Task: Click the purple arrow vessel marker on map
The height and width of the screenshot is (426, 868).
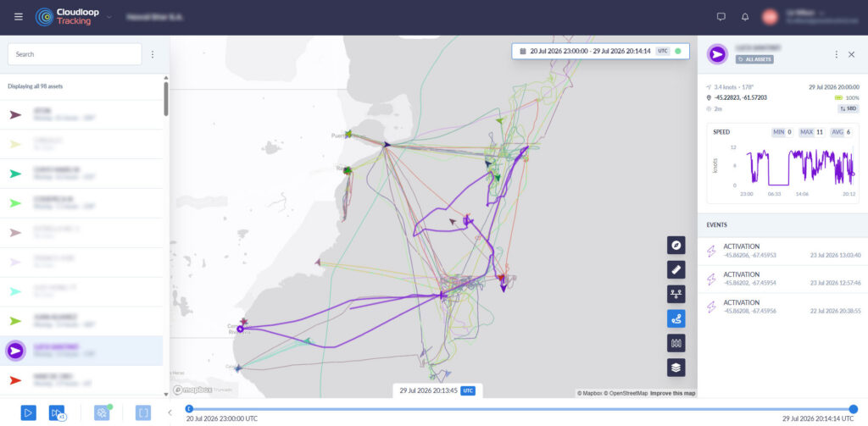Action: [x=504, y=288]
